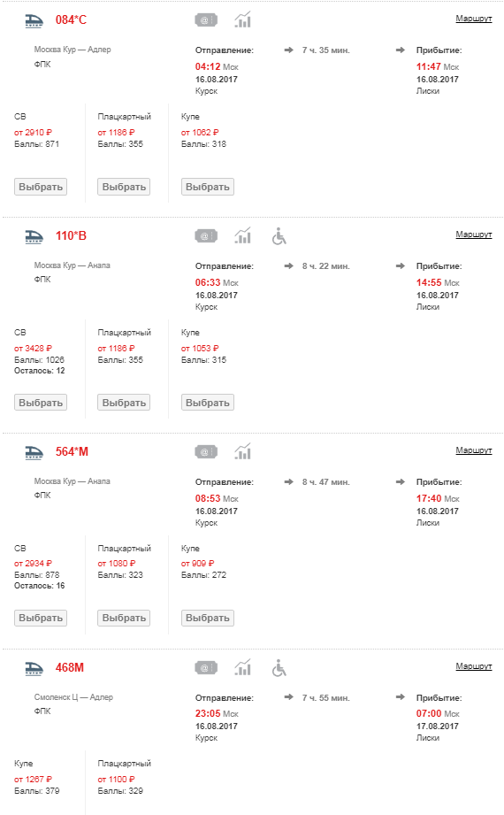Choose СВ Выбрать button for train 564*М
504x815 pixels.
(41, 618)
